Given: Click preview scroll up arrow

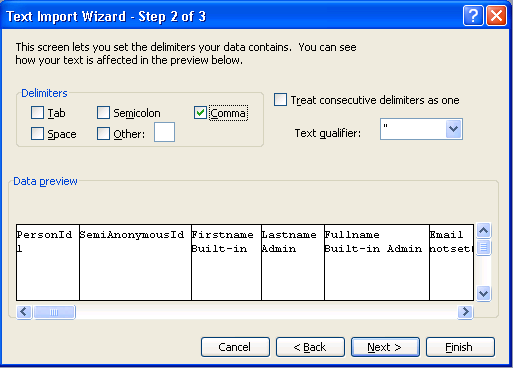Looking at the screenshot, I should tap(483, 230).
